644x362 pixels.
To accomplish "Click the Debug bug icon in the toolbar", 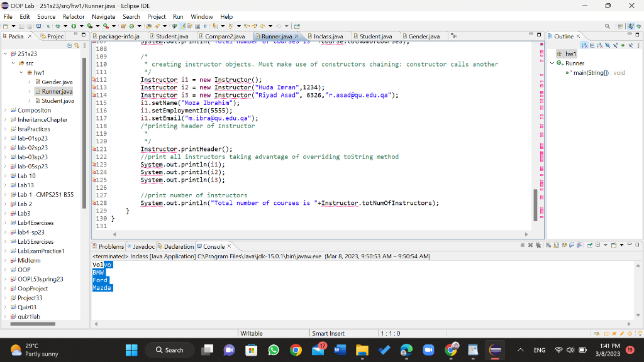I will [x=57, y=26].
